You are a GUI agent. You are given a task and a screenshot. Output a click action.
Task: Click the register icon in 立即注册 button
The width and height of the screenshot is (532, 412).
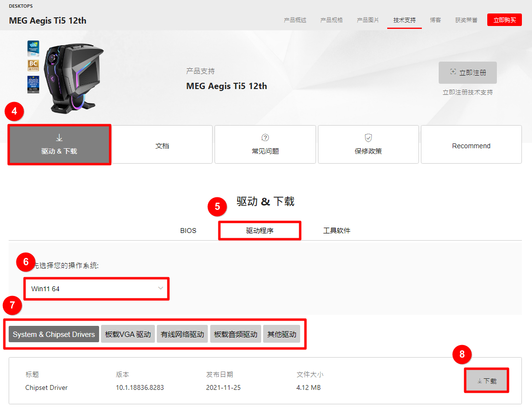click(x=453, y=72)
